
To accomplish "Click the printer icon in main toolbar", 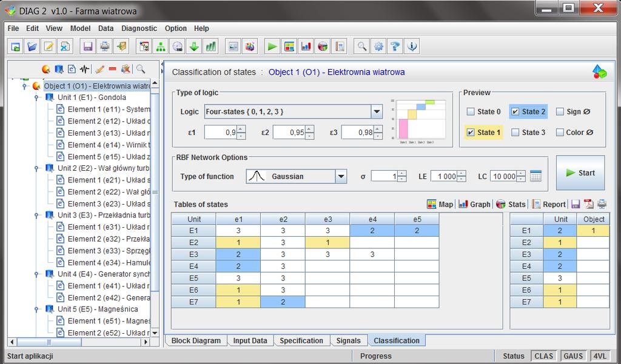I will pyautogui.click(x=104, y=46).
